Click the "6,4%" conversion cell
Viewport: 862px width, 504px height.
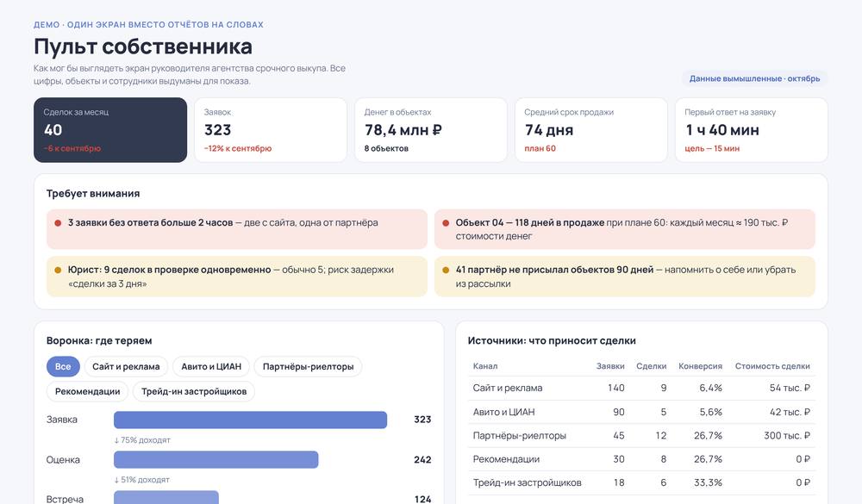pos(710,388)
